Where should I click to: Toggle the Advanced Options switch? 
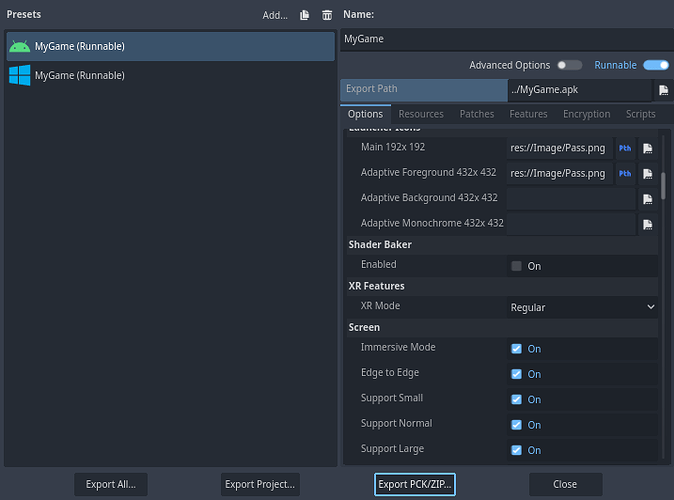569,65
